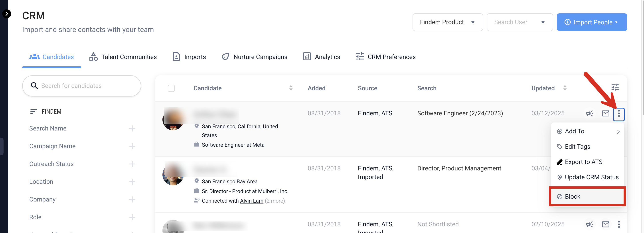Open the Alvin Lam connection link
Screen dimensions: 644x233
click(251, 201)
